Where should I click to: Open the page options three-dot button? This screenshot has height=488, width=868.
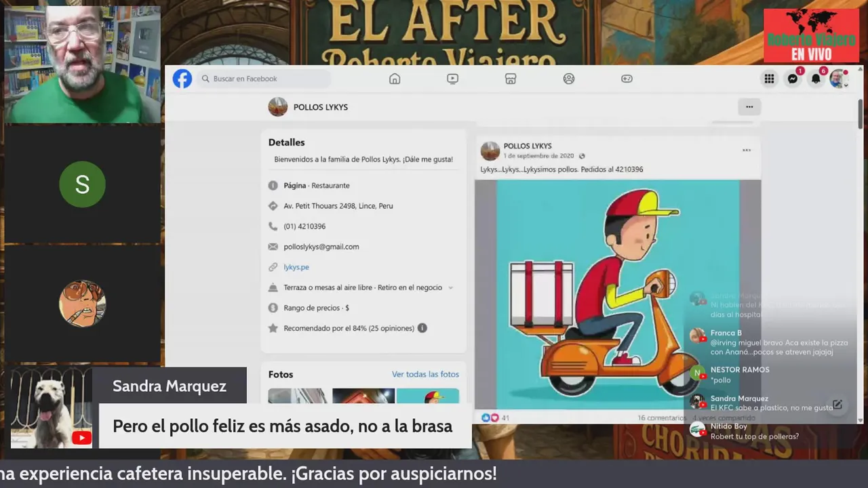(749, 106)
